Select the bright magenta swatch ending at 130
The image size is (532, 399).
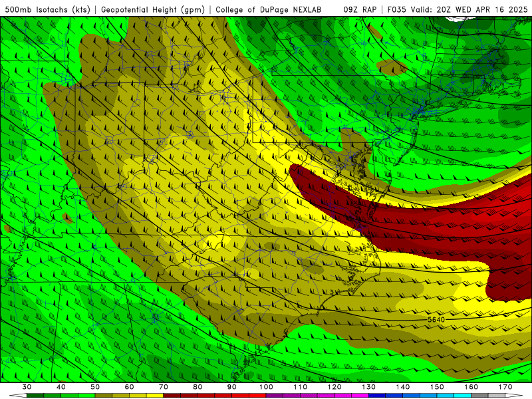click(360, 396)
